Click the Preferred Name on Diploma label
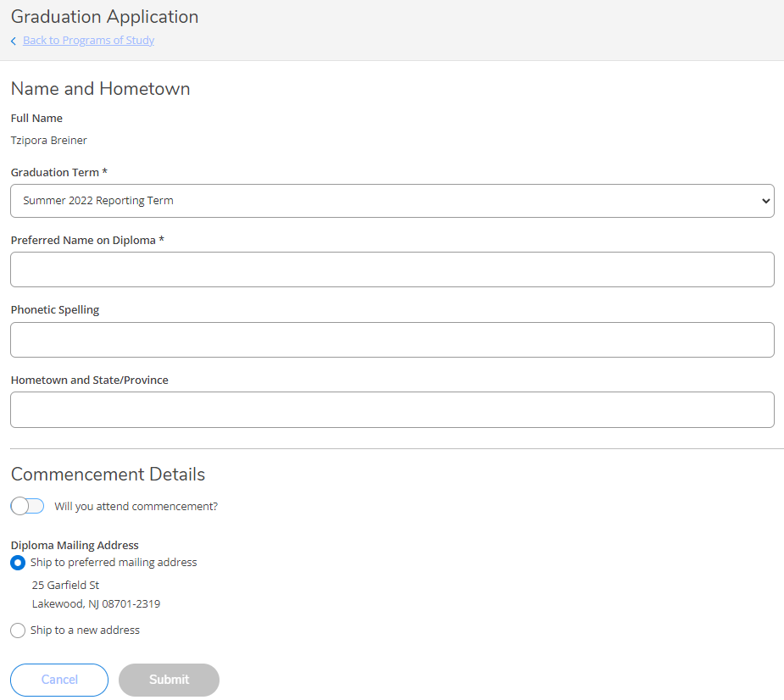The image size is (784, 700). [86, 240]
